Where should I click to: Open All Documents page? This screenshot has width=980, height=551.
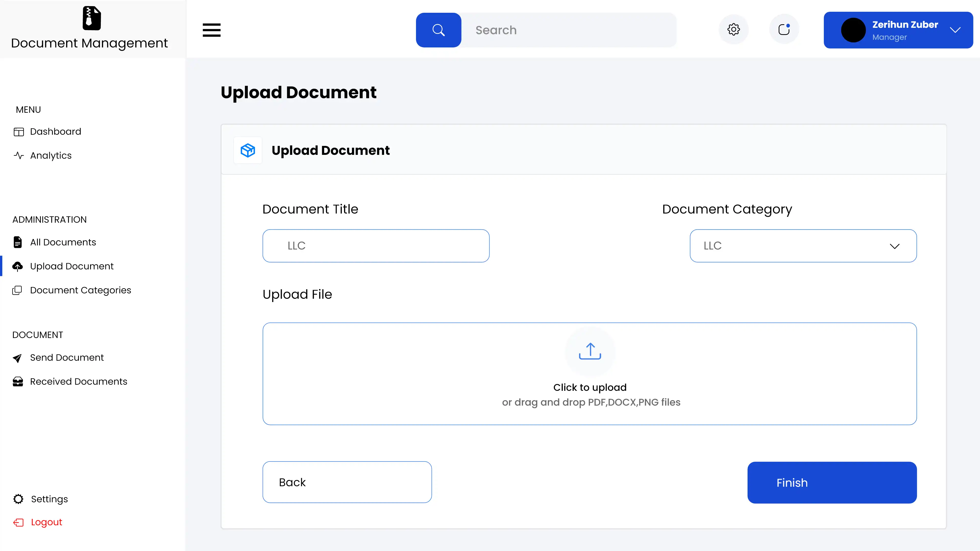coord(63,242)
